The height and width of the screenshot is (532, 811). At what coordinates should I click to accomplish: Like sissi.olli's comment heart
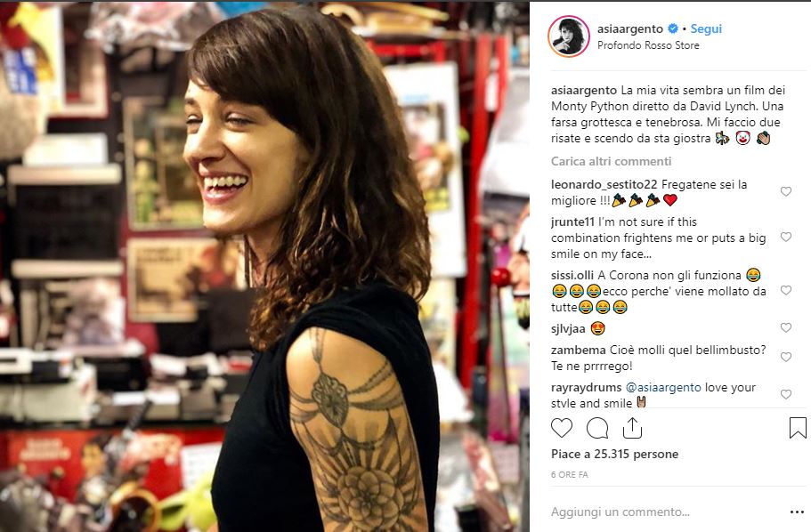(x=786, y=290)
